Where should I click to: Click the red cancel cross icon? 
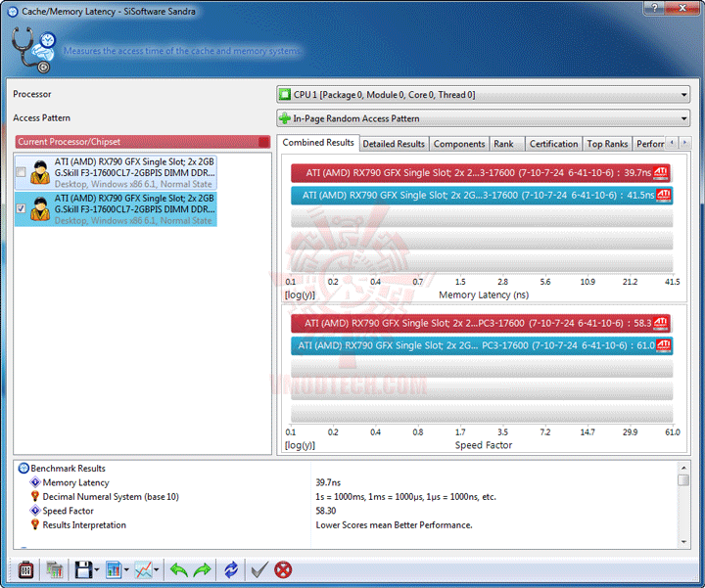click(283, 569)
